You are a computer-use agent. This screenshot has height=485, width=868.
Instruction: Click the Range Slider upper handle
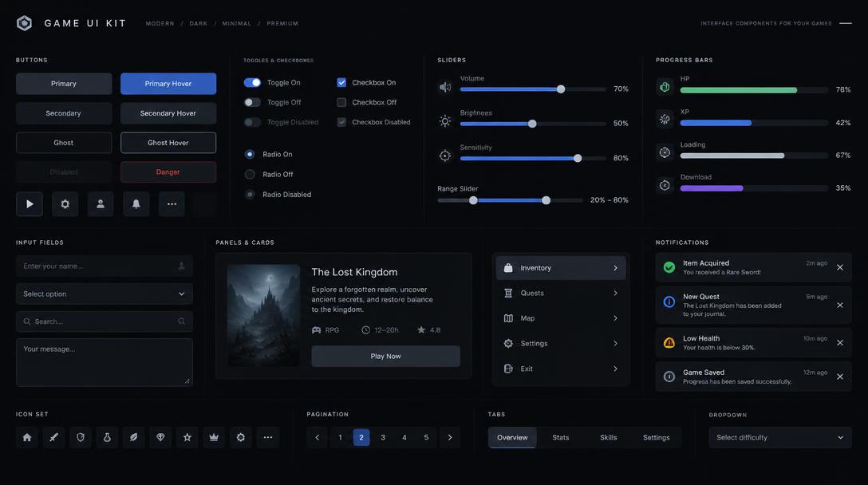(x=546, y=200)
